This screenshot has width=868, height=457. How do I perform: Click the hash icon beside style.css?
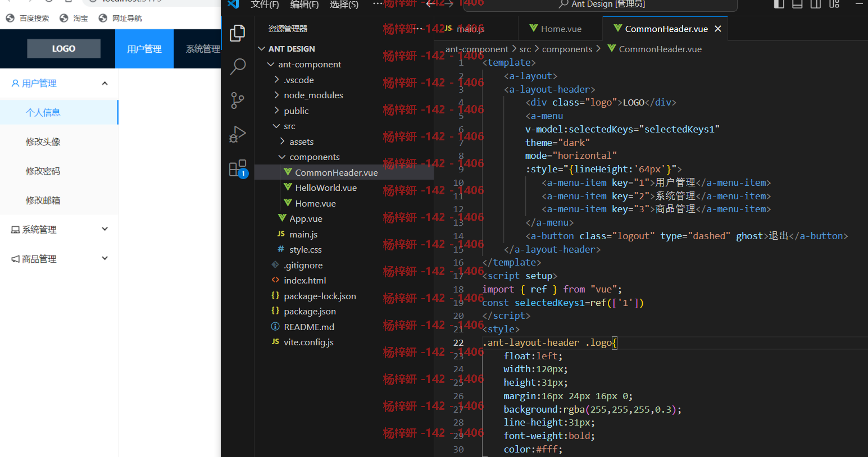pos(281,249)
